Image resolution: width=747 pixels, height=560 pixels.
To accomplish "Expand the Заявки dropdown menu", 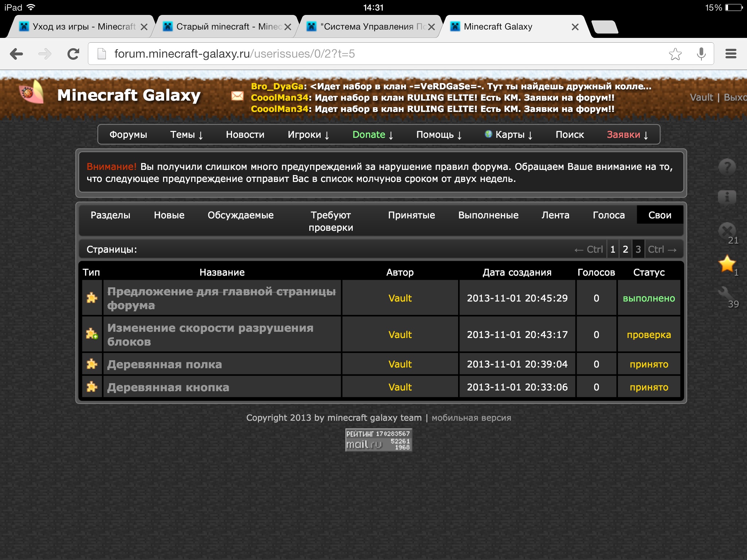I will [627, 135].
